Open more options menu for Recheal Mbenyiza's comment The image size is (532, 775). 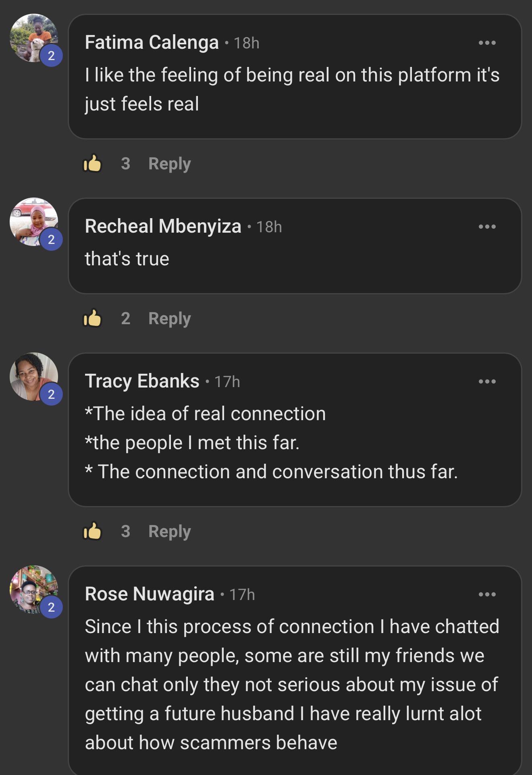pyautogui.click(x=487, y=227)
